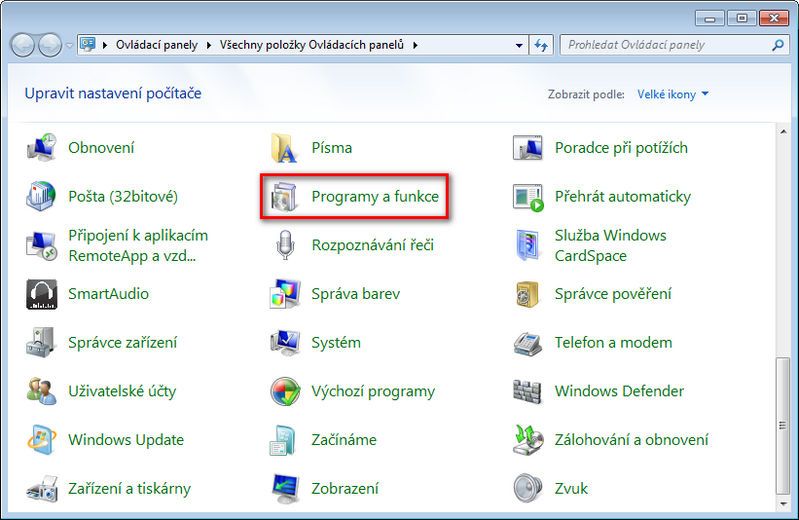Open the Pošta (32bitové) icon
Screen dimensions: 799x520
coord(41,196)
